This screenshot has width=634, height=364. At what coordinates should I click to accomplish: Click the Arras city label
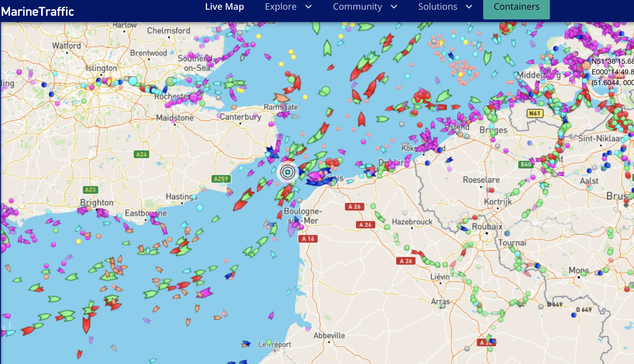(440, 301)
